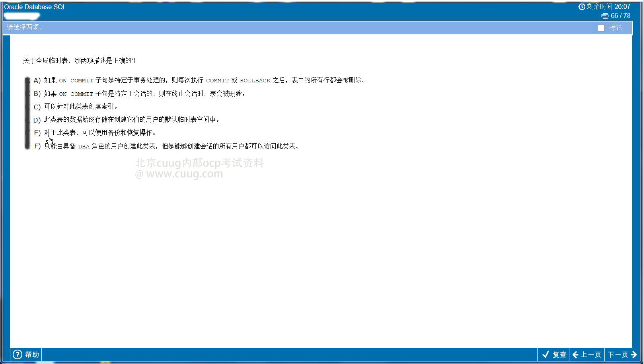This screenshot has height=364, width=643.
Task: Tick checkbox for option F
Action: [x=28, y=146]
